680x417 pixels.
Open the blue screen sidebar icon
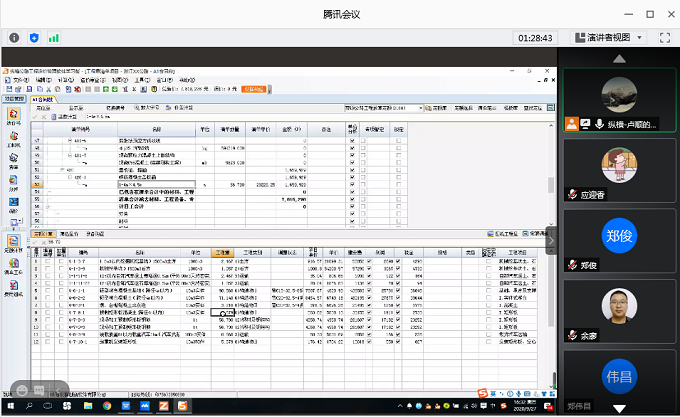pos(13,205)
